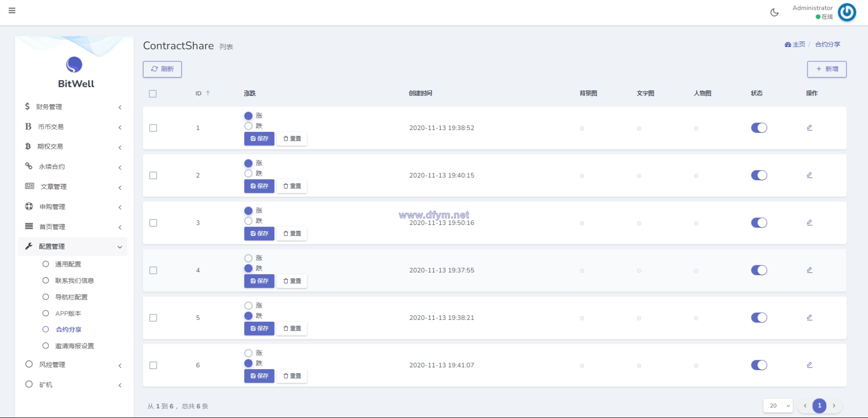The image size is (868, 418).
Task: Expand the 永续合约 menu
Action: point(74,166)
